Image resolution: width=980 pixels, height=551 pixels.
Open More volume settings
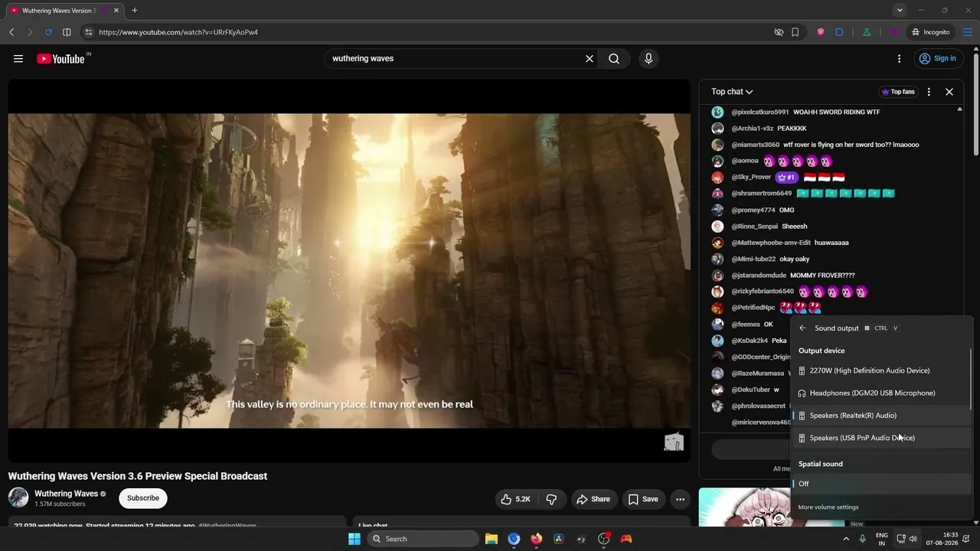(x=828, y=507)
